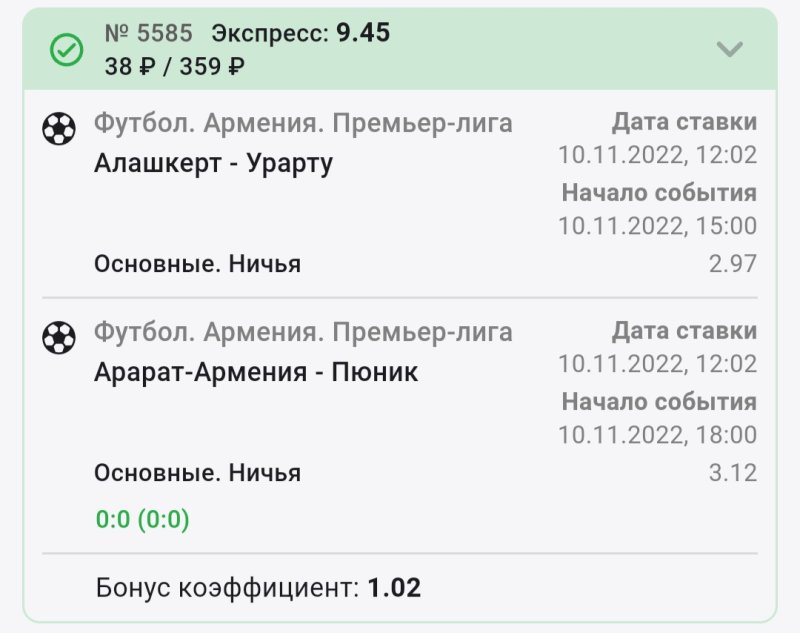Screen dimensions: 800x633
Task: Click the first Основные. Ничья outcome
Action: (197, 264)
